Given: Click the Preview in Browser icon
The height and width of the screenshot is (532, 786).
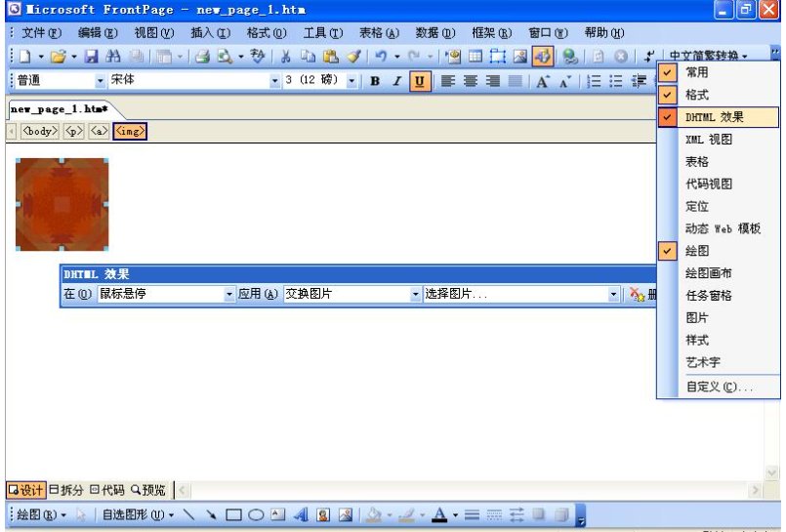Looking at the screenshot, I should coord(225,56).
